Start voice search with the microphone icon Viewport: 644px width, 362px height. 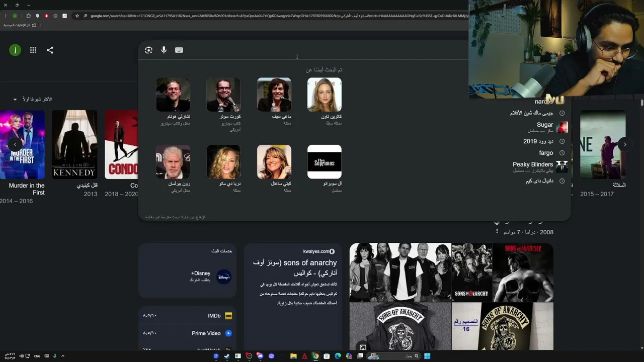(164, 50)
